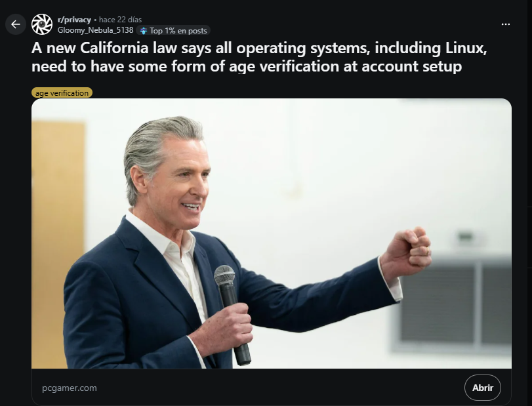Follow the pcgamer.com source link
Viewport: 532px width, 406px height.
point(70,388)
